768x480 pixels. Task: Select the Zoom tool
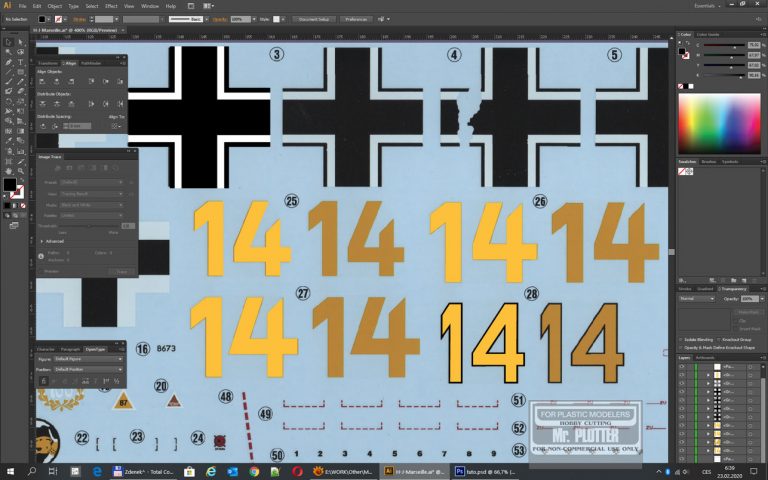(21, 171)
